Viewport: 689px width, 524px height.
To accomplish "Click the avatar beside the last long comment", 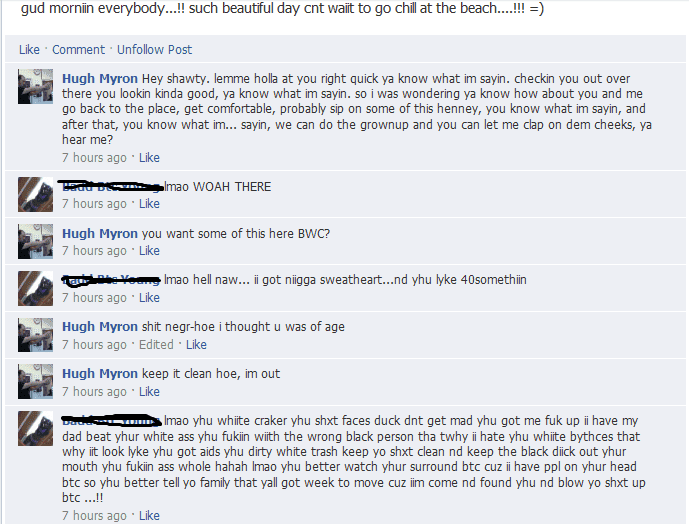I will (x=36, y=428).
